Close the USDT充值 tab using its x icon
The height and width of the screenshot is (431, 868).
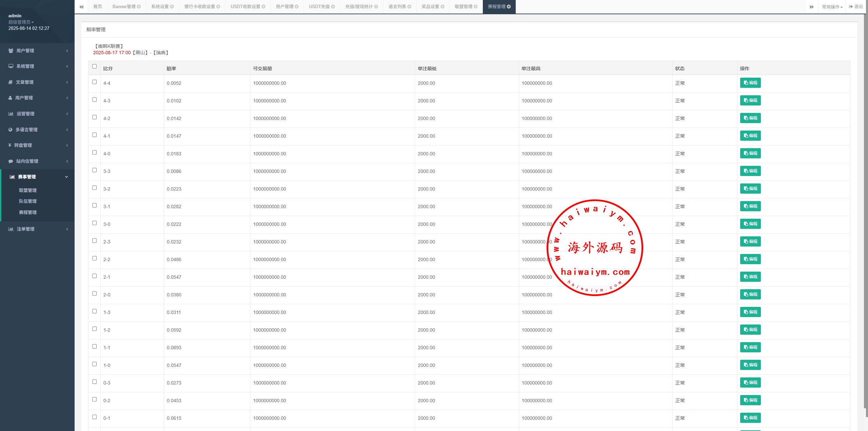[x=333, y=7]
